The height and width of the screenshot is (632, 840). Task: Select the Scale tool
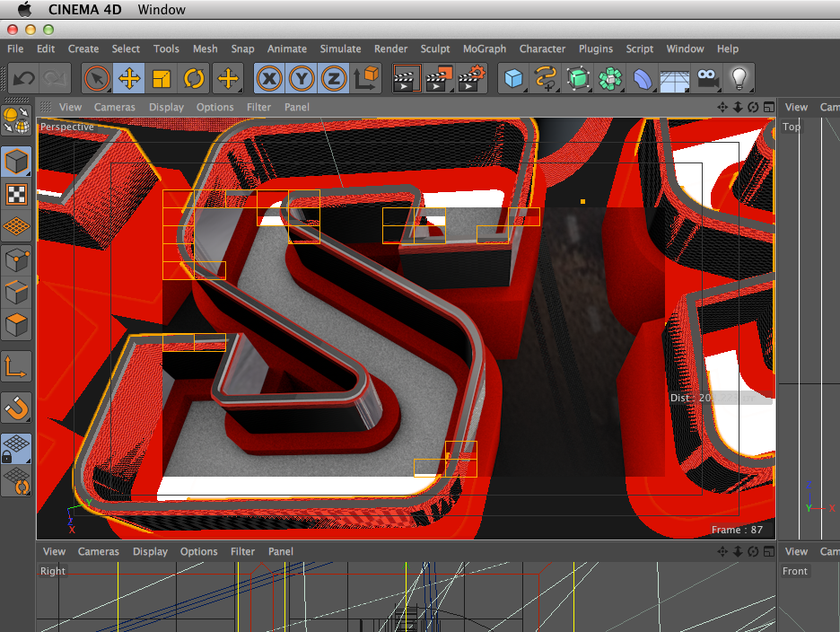(x=162, y=79)
